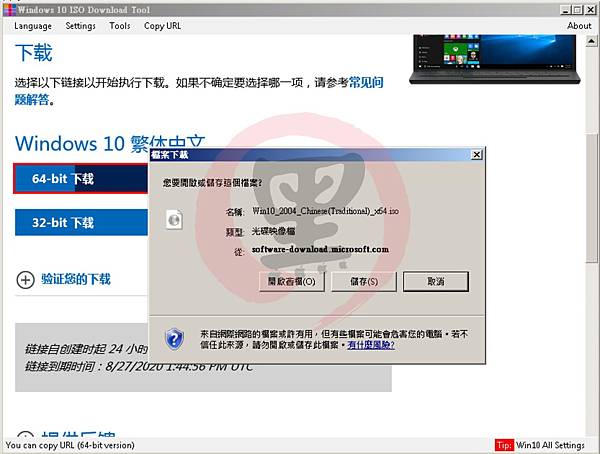Click the scroll up arrow of the page

click(x=591, y=40)
